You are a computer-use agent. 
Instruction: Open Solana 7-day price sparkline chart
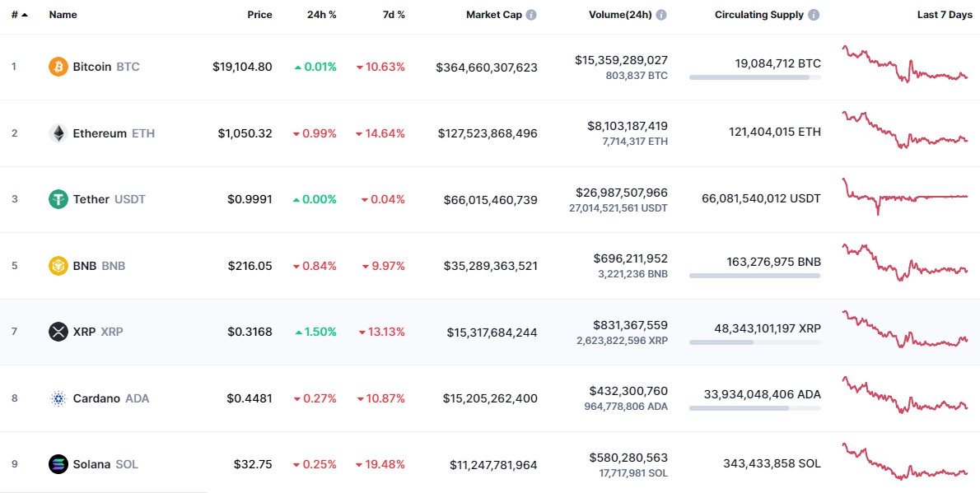click(905, 461)
